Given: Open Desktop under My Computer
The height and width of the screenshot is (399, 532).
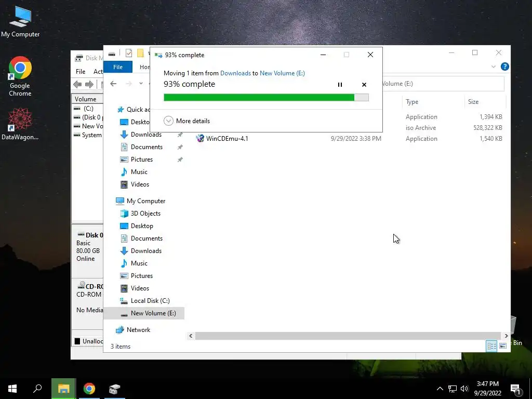Looking at the screenshot, I should pos(142,226).
